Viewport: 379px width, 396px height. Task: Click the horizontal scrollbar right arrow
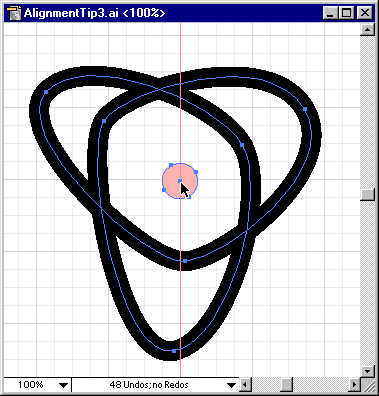click(354, 385)
